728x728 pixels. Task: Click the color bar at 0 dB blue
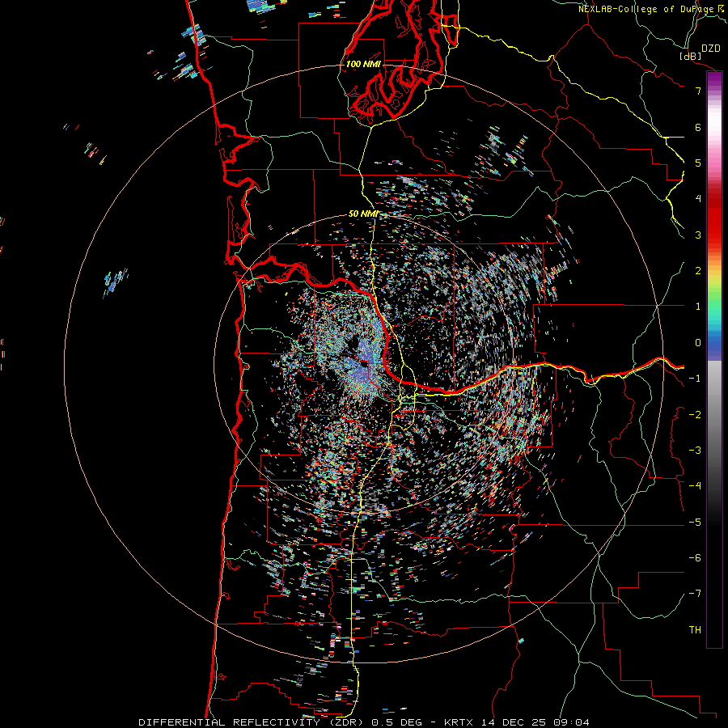714,343
